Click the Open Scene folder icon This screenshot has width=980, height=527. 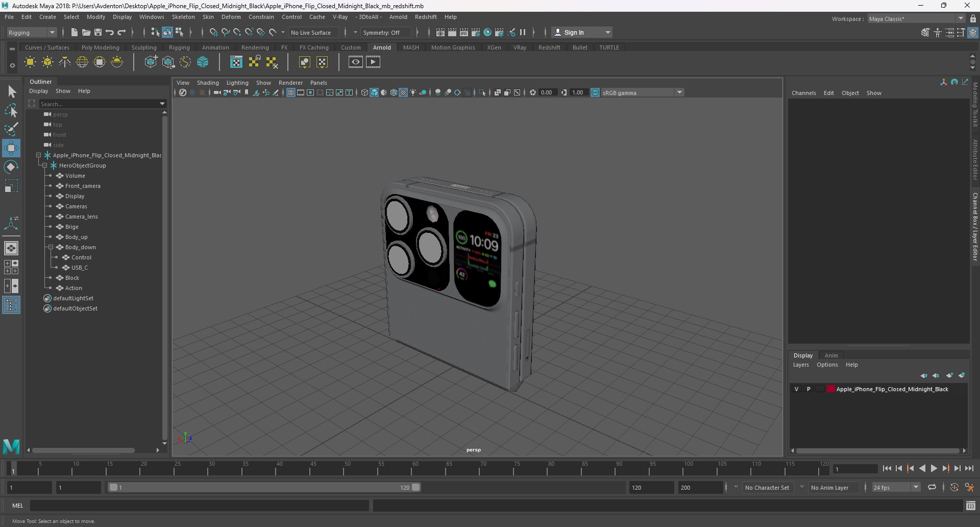point(86,32)
